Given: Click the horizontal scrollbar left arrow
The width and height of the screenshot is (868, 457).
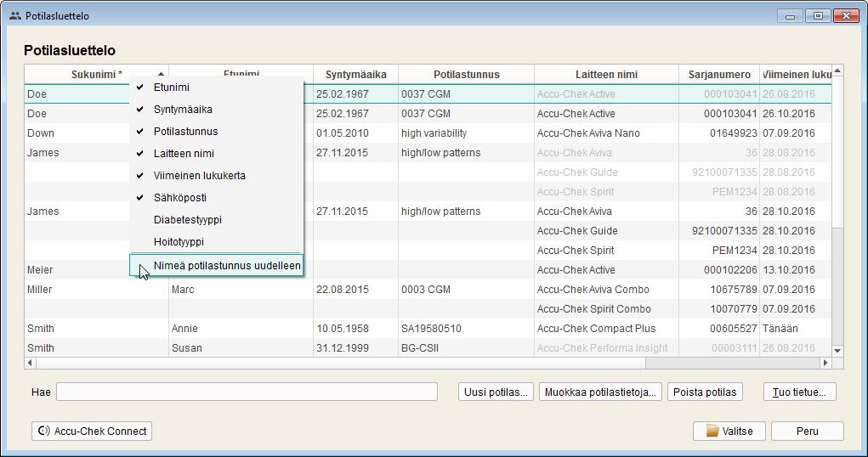Looking at the screenshot, I should (x=31, y=363).
